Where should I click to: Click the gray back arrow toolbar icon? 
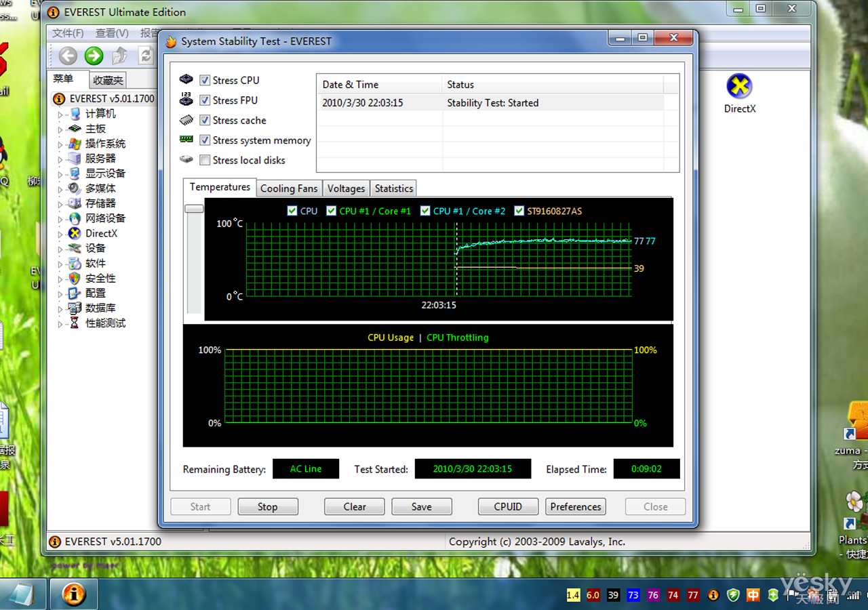[x=68, y=56]
